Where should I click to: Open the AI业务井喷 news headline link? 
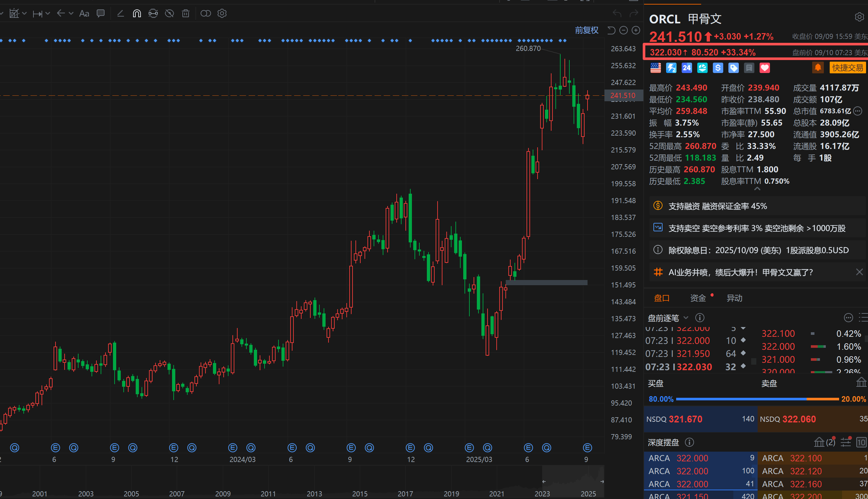(740, 273)
